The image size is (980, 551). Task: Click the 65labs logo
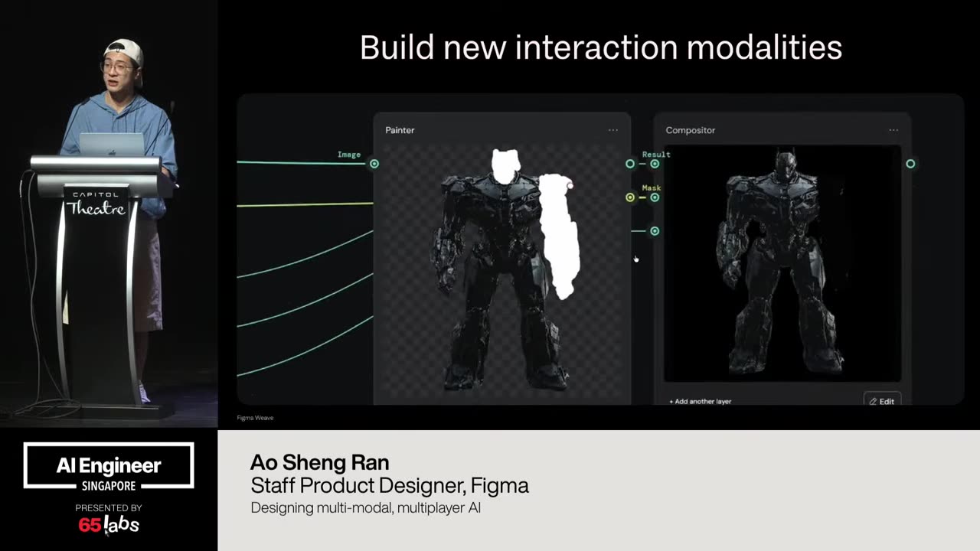coord(109,525)
